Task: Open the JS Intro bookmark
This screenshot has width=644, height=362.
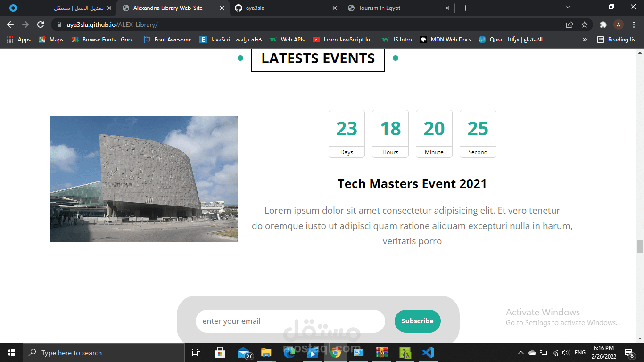Action: coord(396,40)
